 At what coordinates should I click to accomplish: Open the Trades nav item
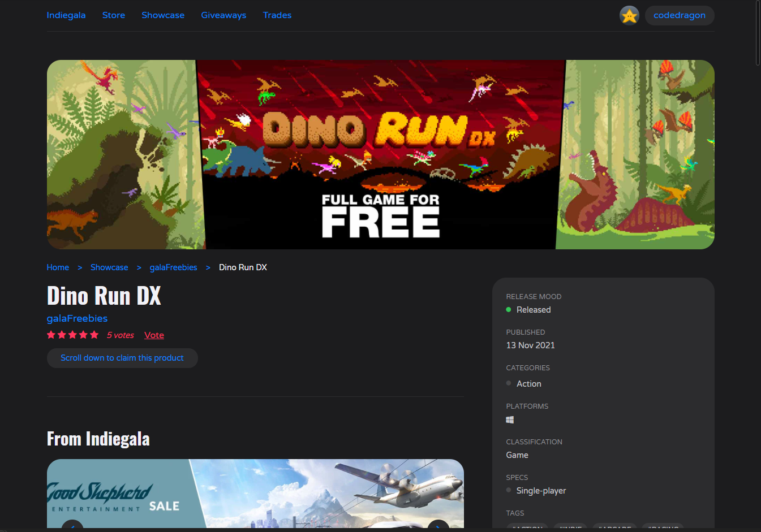pos(277,15)
